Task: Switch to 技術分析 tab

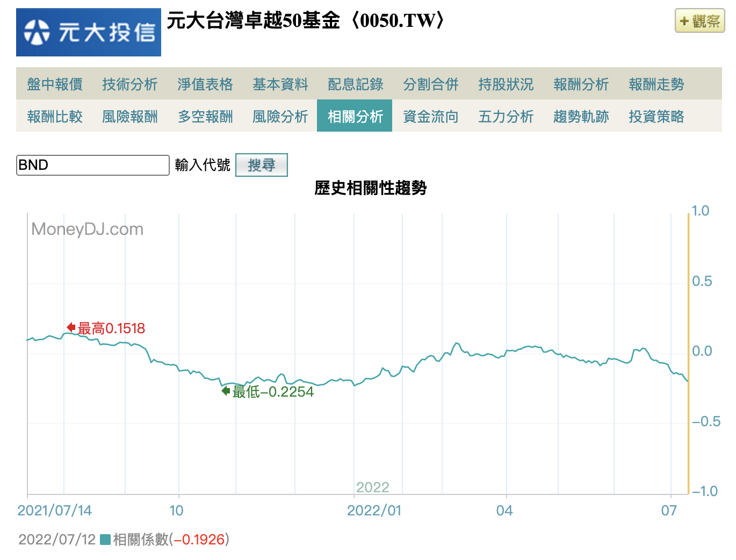Action: (130, 84)
